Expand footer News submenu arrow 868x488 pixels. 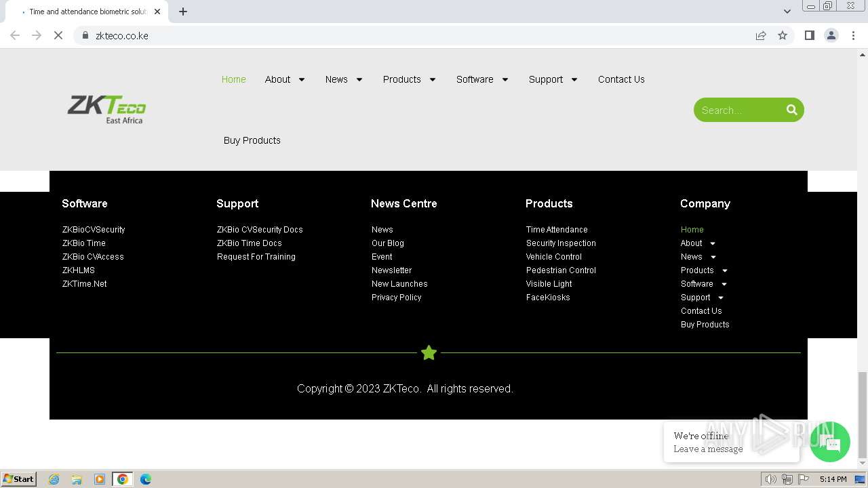(x=713, y=257)
